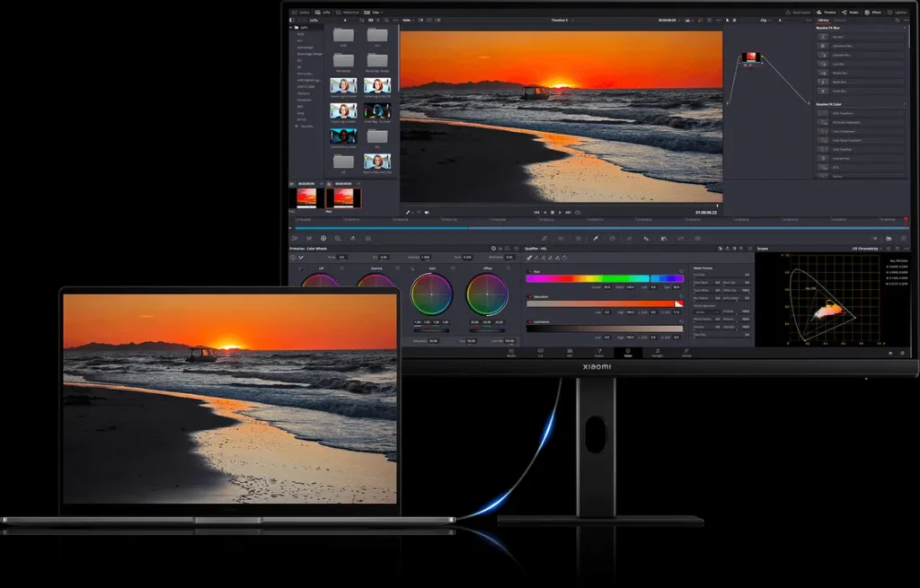
Task: Open the Gallery panel in the top bar
Action: pyautogui.click(x=302, y=12)
